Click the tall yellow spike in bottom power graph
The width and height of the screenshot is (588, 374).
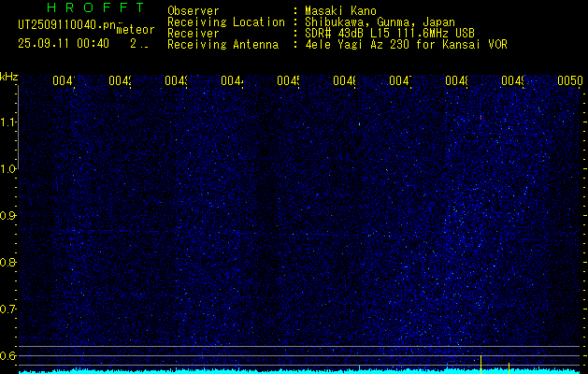pos(480,364)
